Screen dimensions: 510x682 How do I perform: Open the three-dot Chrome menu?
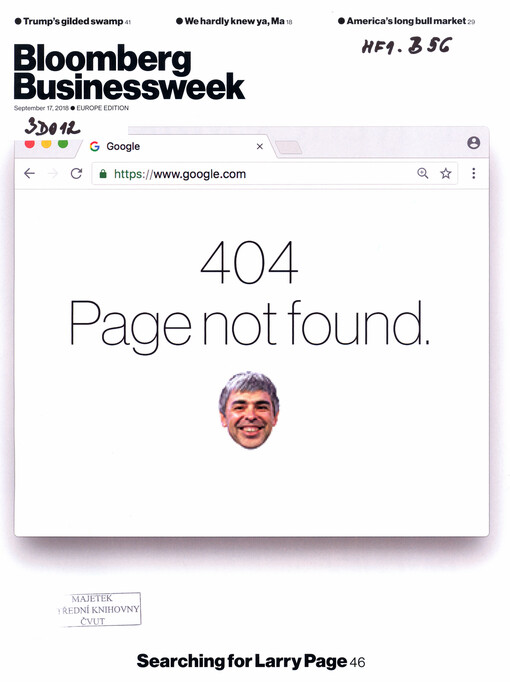[473, 174]
